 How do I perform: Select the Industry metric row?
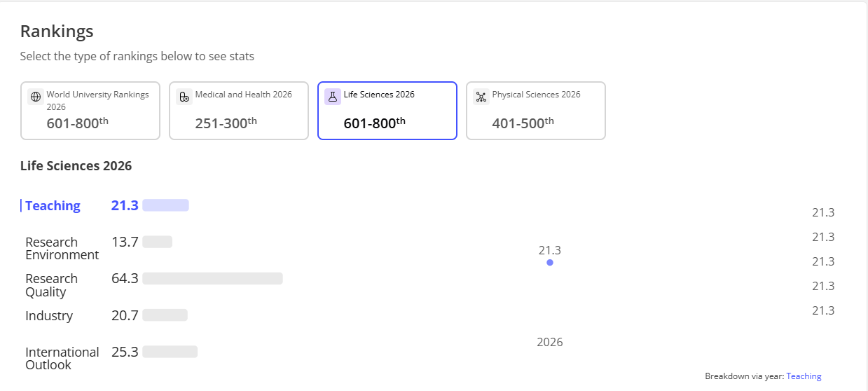(49, 315)
